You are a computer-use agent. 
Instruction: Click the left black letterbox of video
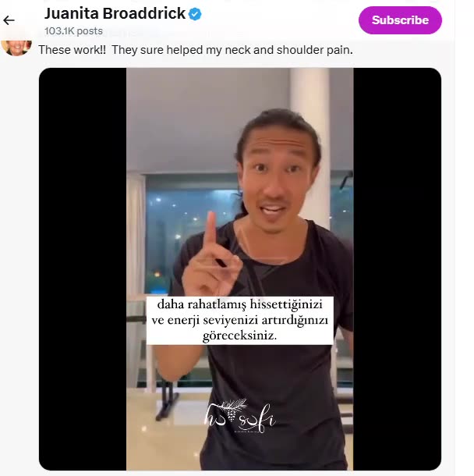(x=83, y=269)
